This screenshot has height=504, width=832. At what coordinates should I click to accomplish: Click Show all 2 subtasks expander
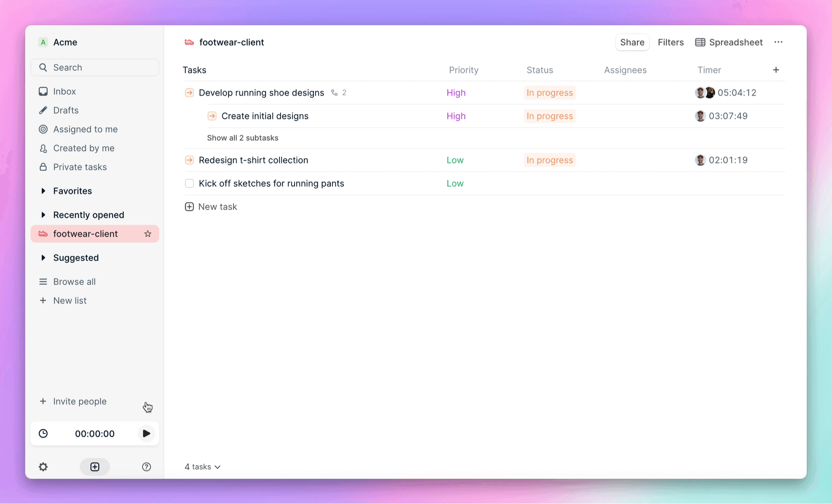click(242, 137)
